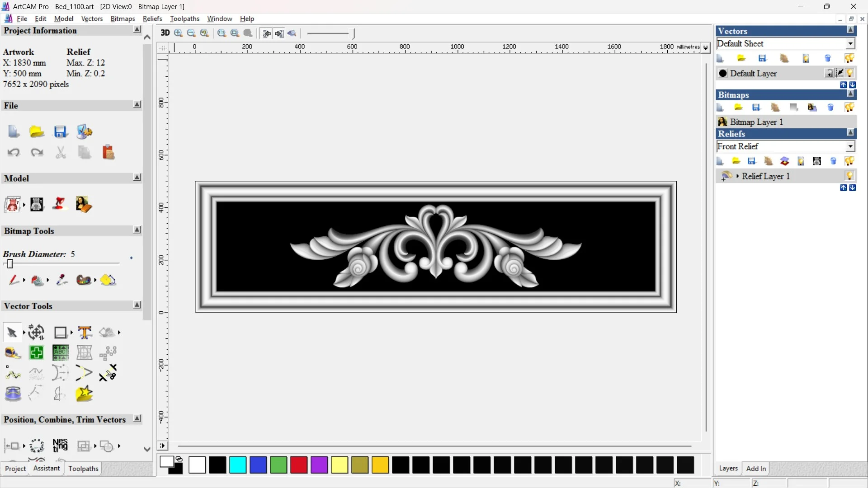Open the Default Sheet dropdown
Screen dimensions: 868x488
pyautogui.click(x=850, y=44)
